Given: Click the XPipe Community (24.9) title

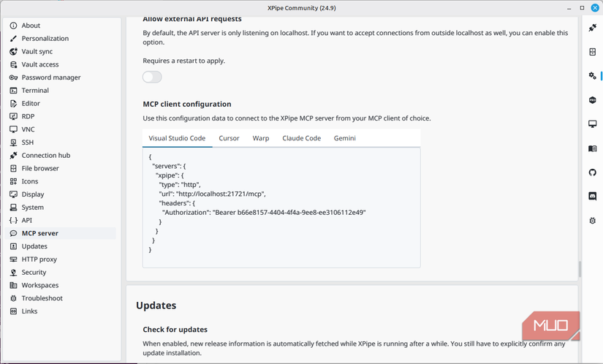Looking at the screenshot, I should [301, 8].
